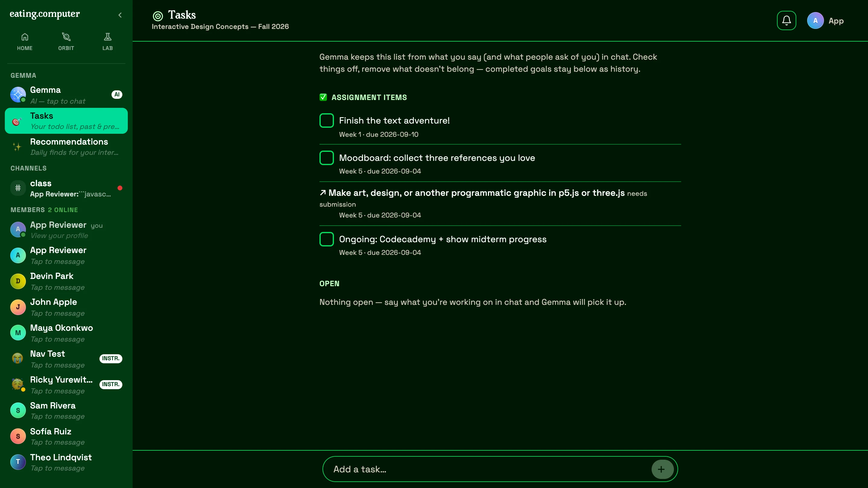Click the AI badge next to Gemma
Image resolution: width=868 pixels, height=488 pixels.
(117, 95)
